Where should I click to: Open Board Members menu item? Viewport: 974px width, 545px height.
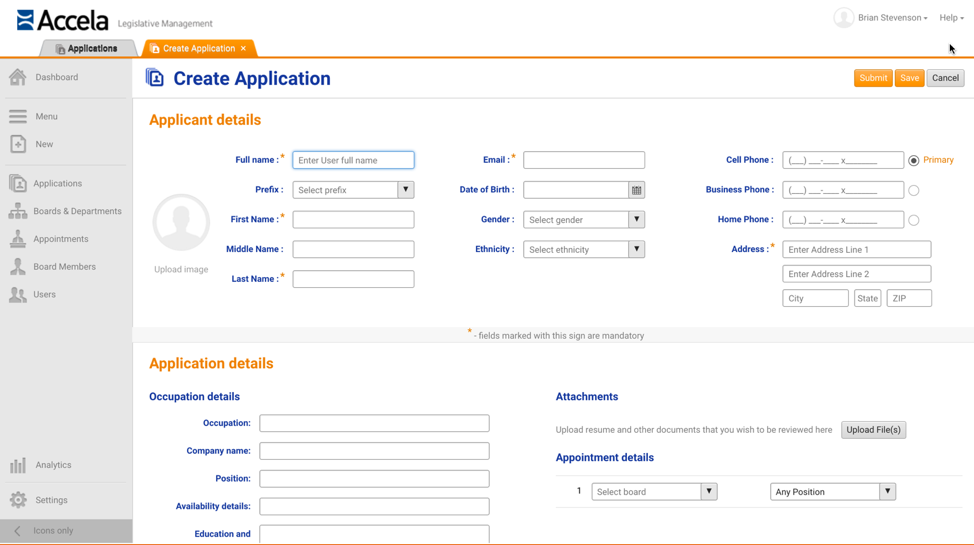(x=65, y=267)
